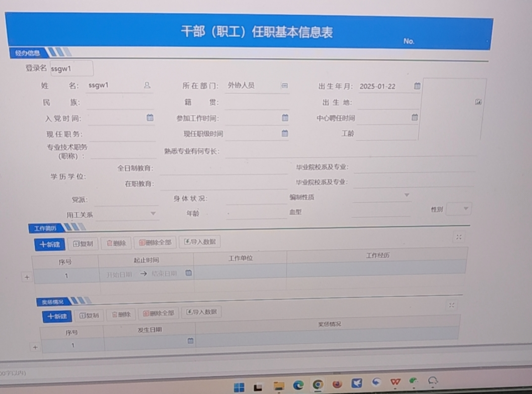
Task: Open the 用工关系 dropdown list
Action: 153,213
